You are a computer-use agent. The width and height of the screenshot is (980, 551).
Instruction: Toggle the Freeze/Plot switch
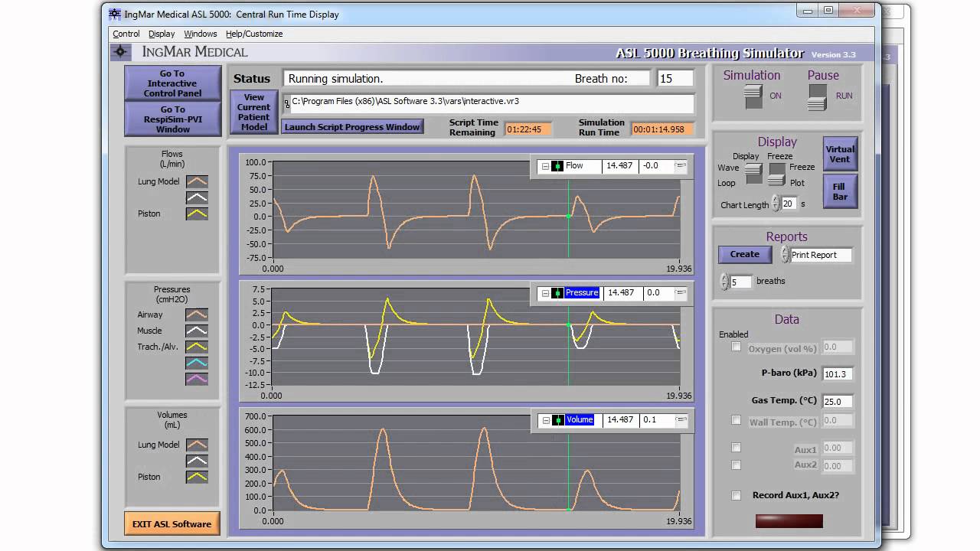(x=777, y=174)
